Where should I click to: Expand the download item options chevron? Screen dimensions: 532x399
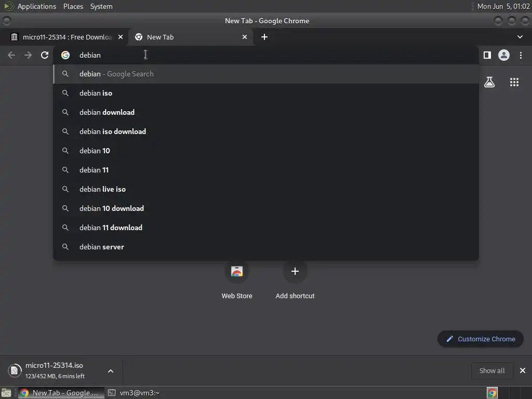[111, 371]
